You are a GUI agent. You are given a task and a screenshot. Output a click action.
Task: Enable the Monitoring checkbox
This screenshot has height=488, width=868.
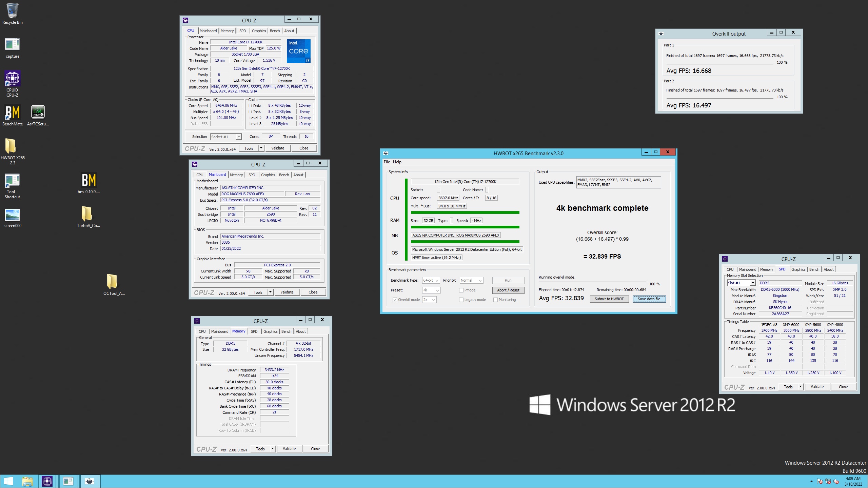point(495,300)
